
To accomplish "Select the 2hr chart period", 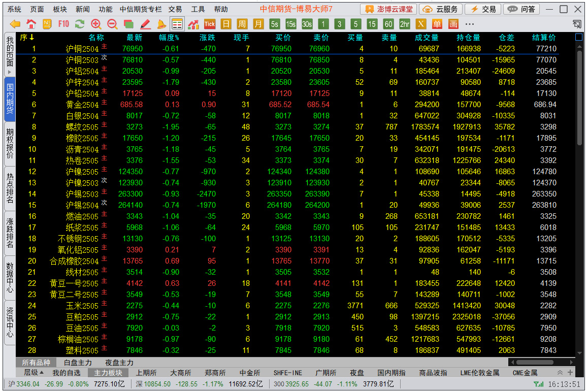I will pyautogui.click(x=405, y=24).
